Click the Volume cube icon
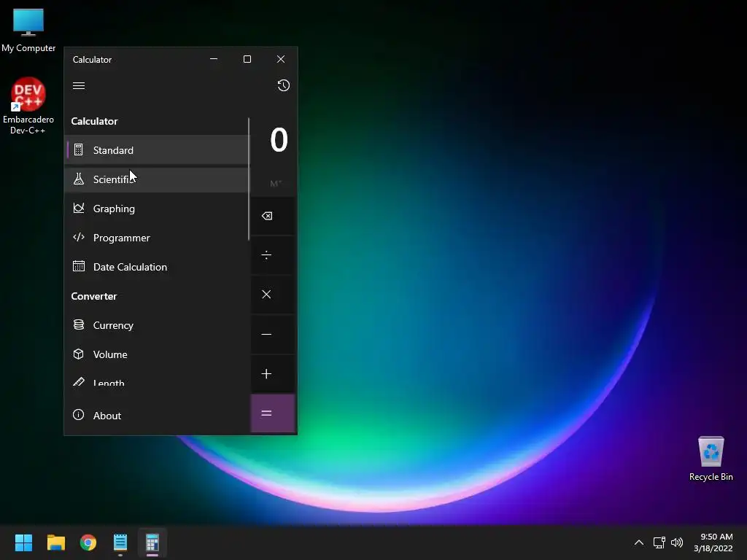747x560 pixels. [79, 354]
